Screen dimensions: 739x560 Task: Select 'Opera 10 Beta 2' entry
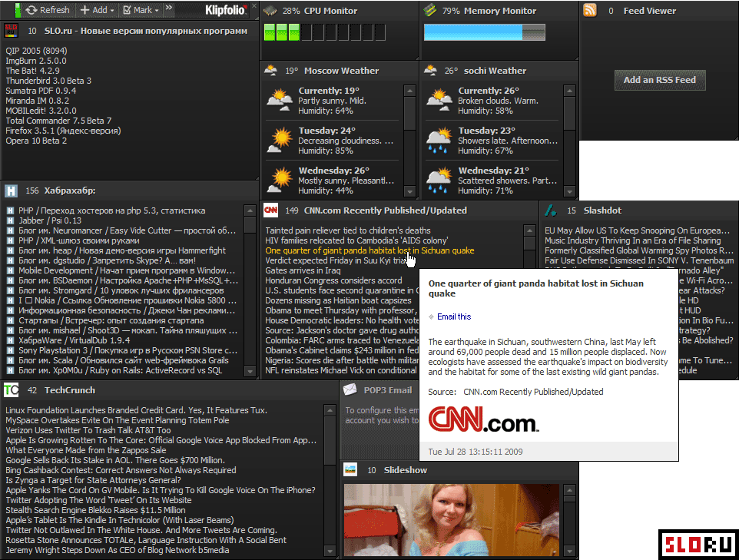point(36,141)
